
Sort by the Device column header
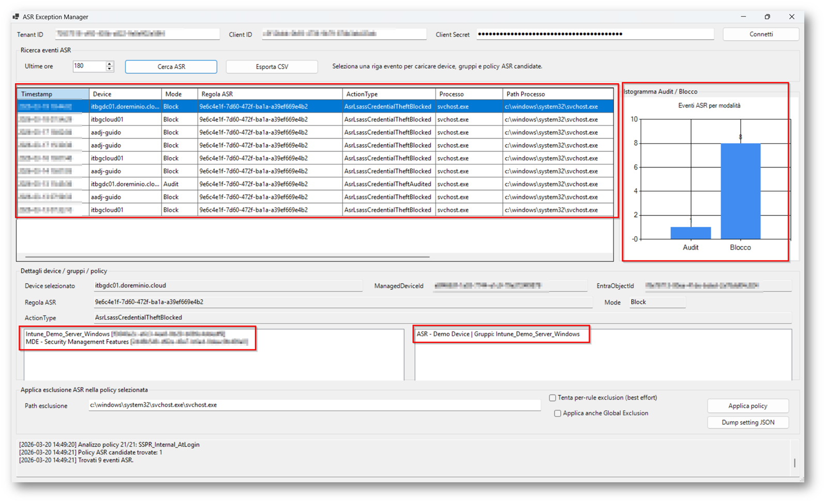point(125,94)
